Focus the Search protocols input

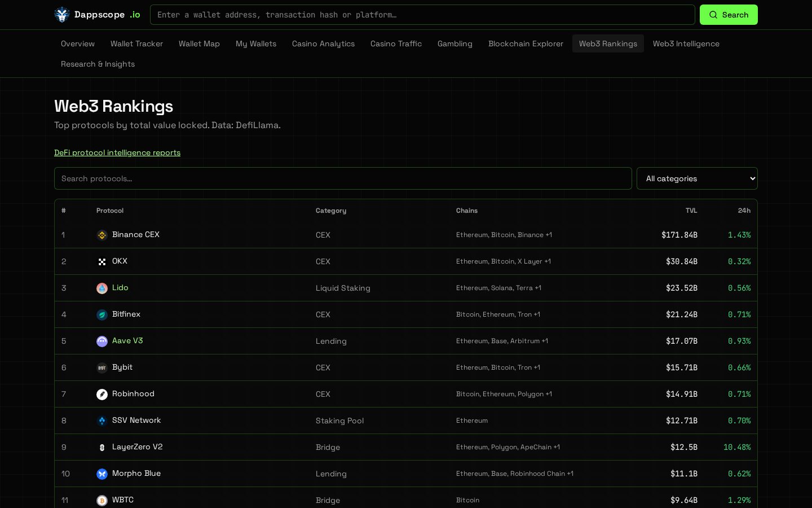343,178
